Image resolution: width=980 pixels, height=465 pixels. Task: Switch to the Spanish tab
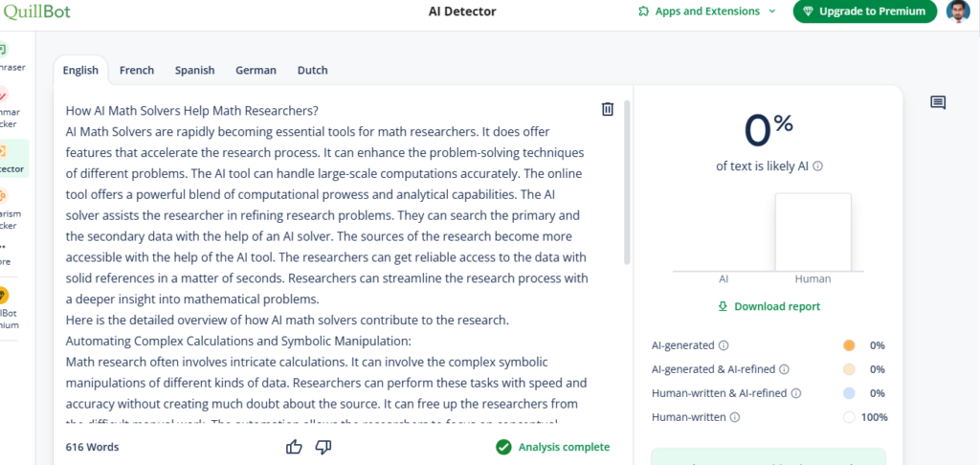click(x=194, y=70)
